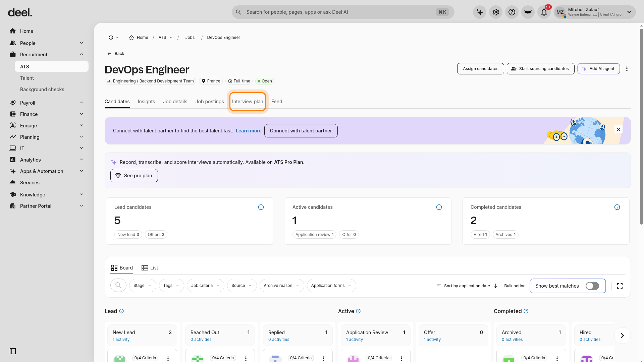Focus the global search field
This screenshot has height=362, width=644.
(x=343, y=12)
